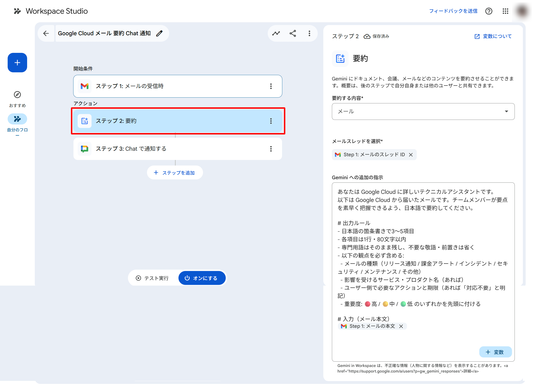Select ステップ 3: Chat で通知する card
534x392 pixels.
[x=178, y=149]
